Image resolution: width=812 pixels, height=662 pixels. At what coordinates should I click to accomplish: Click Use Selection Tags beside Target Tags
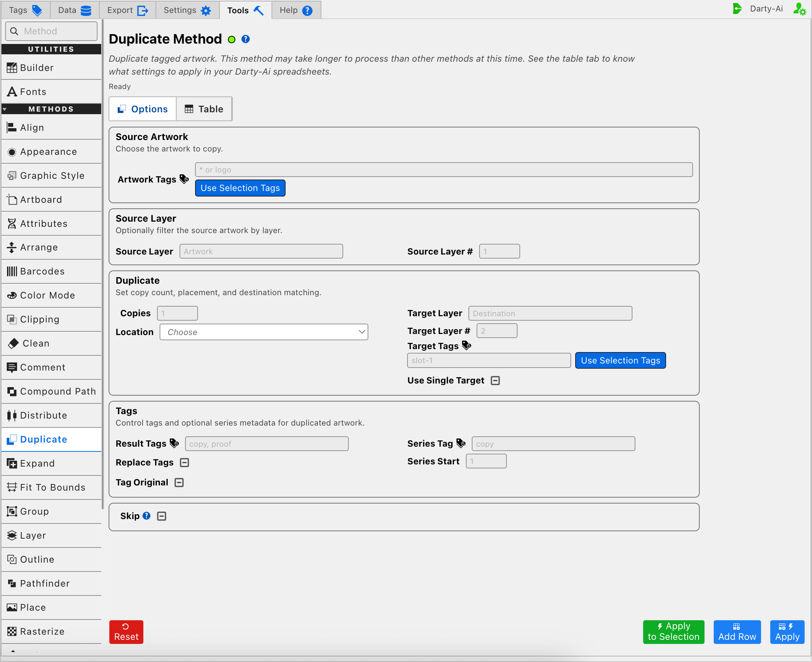tap(621, 361)
